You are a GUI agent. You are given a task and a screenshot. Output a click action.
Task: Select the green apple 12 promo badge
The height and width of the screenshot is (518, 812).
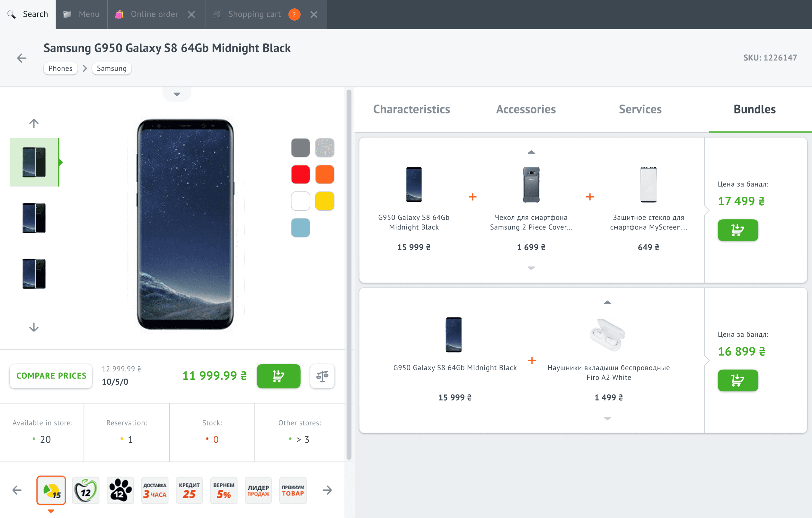click(x=86, y=490)
